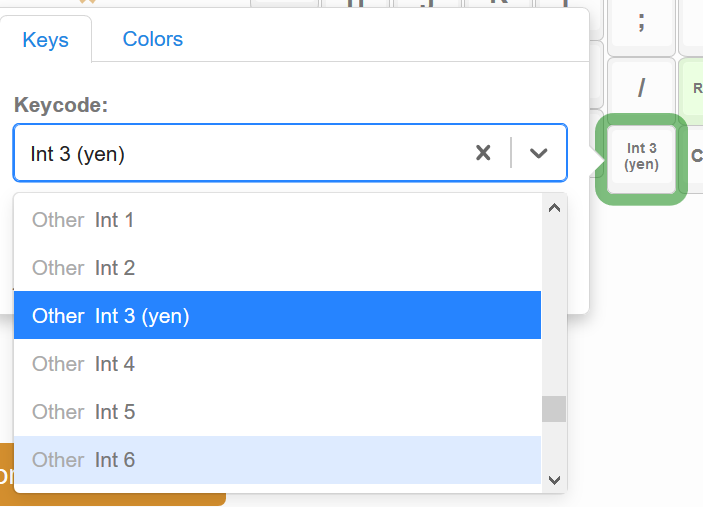This screenshot has width=703, height=507.
Task: Select the Int 3 (yen) keyboard key
Action: pos(641,159)
